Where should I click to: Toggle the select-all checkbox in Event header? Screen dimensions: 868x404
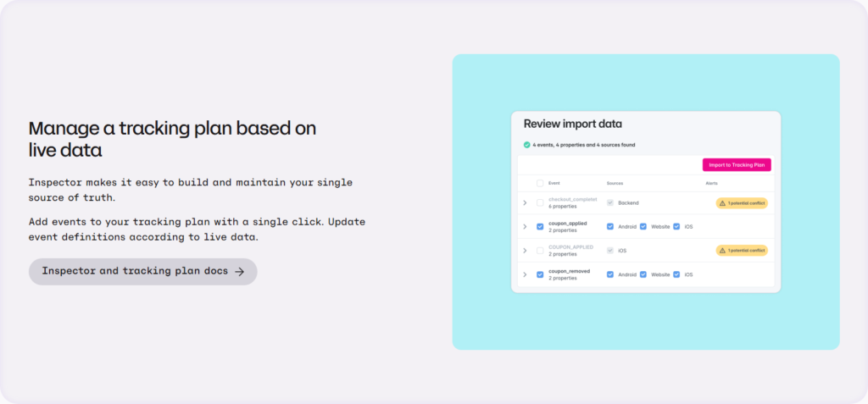pyautogui.click(x=540, y=183)
